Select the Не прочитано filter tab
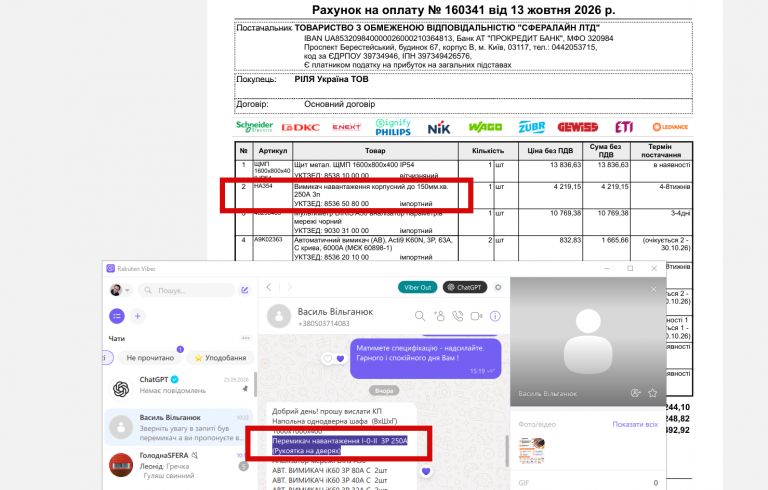This screenshot has width=768, height=490. [150, 358]
